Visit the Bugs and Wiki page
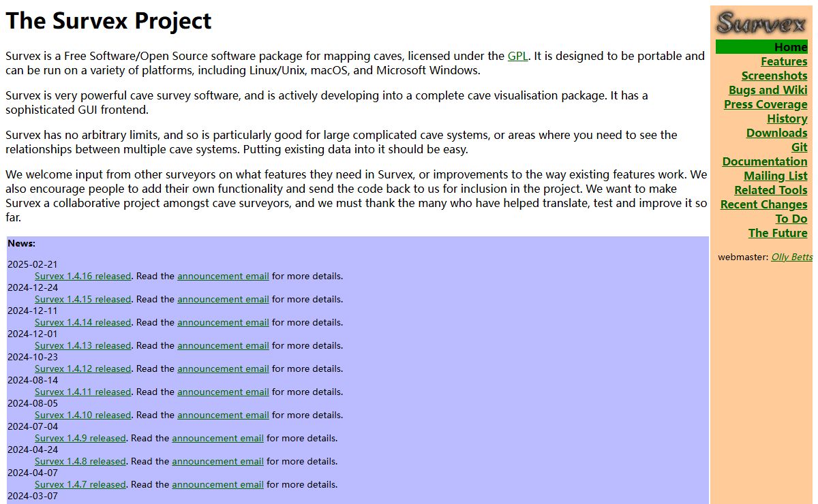 768,90
